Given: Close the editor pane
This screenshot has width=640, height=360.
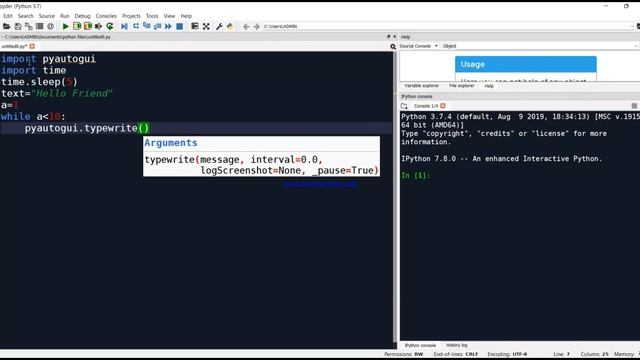Looking at the screenshot, I should click(x=394, y=36).
